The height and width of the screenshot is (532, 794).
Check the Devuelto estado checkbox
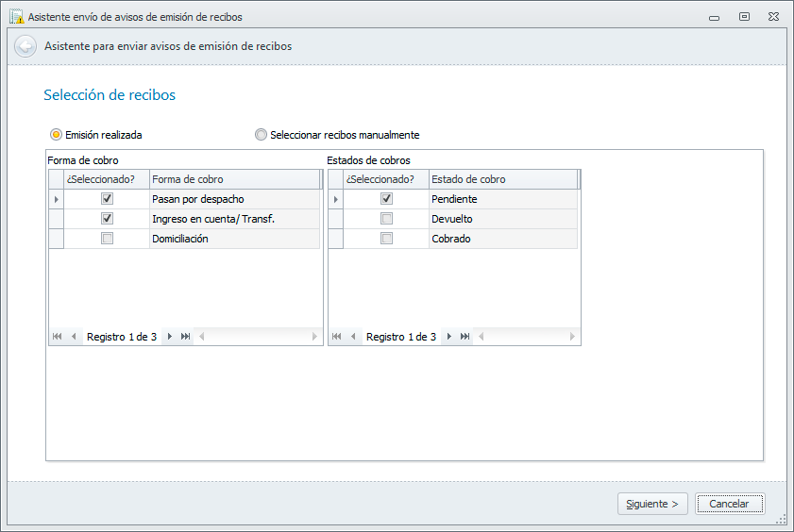click(x=386, y=219)
